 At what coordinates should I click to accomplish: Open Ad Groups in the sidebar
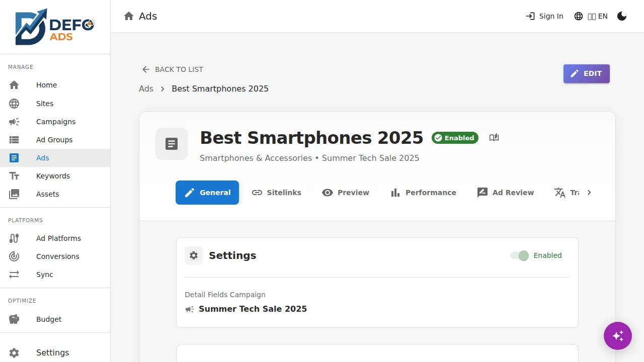click(x=55, y=140)
